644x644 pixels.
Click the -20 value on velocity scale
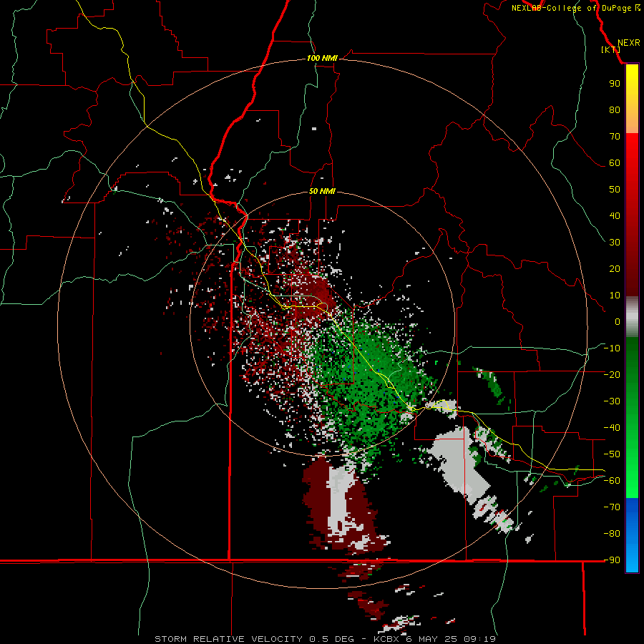(612, 375)
